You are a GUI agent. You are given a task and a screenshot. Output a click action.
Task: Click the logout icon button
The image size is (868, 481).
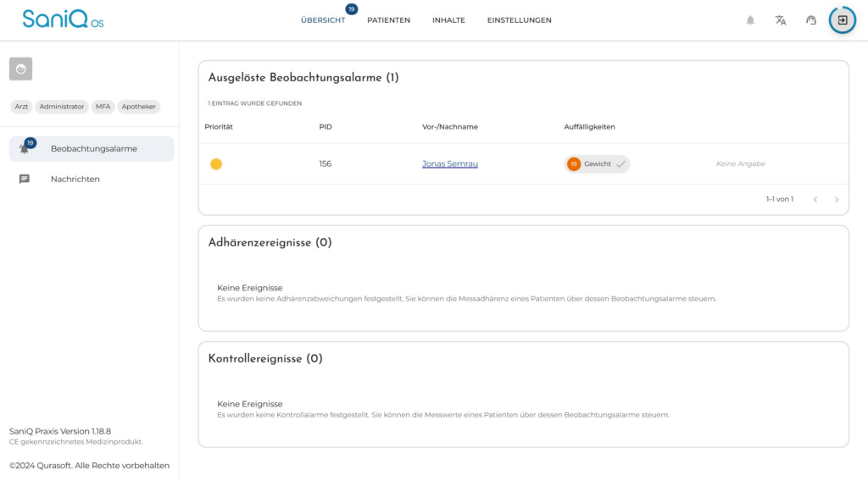point(842,20)
